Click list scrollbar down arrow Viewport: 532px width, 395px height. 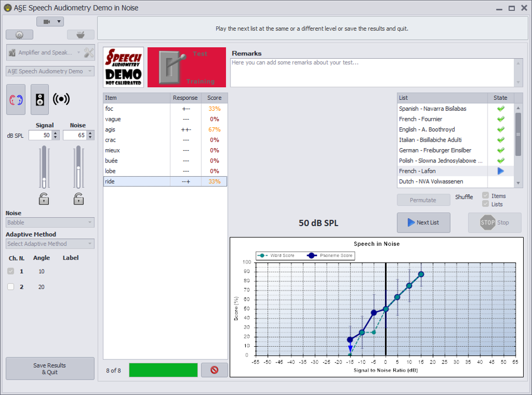[518, 183]
